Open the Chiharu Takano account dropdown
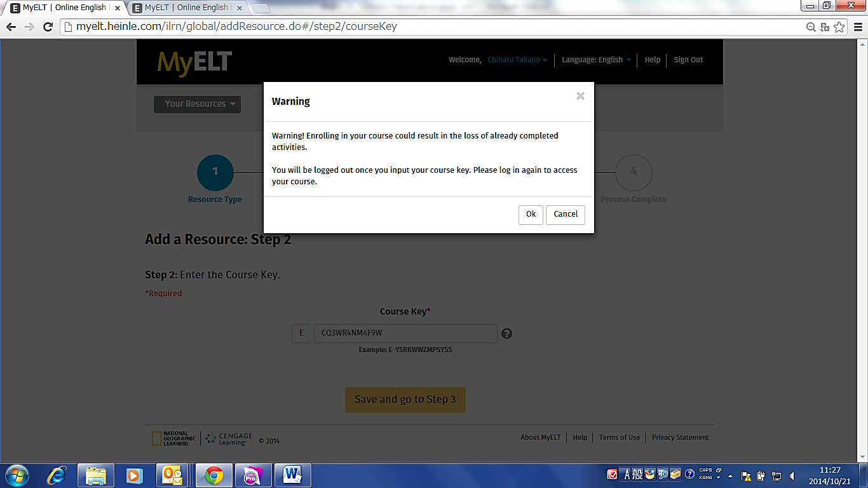This screenshot has width=868, height=488. (x=517, y=60)
